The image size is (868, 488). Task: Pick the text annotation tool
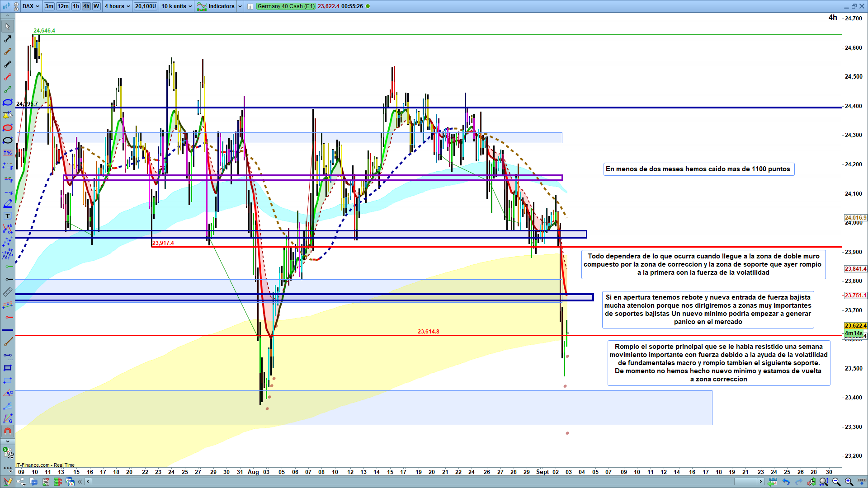coord(8,216)
